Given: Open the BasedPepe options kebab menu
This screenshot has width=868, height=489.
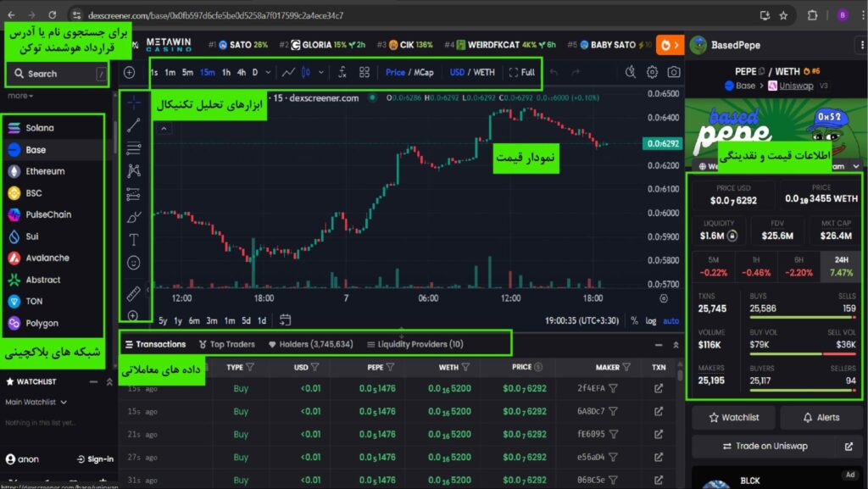Looking at the screenshot, I should pos(861,45).
